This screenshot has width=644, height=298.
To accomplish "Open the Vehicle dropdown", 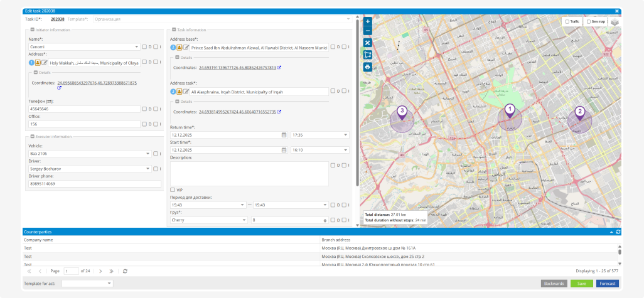I will [149, 153].
